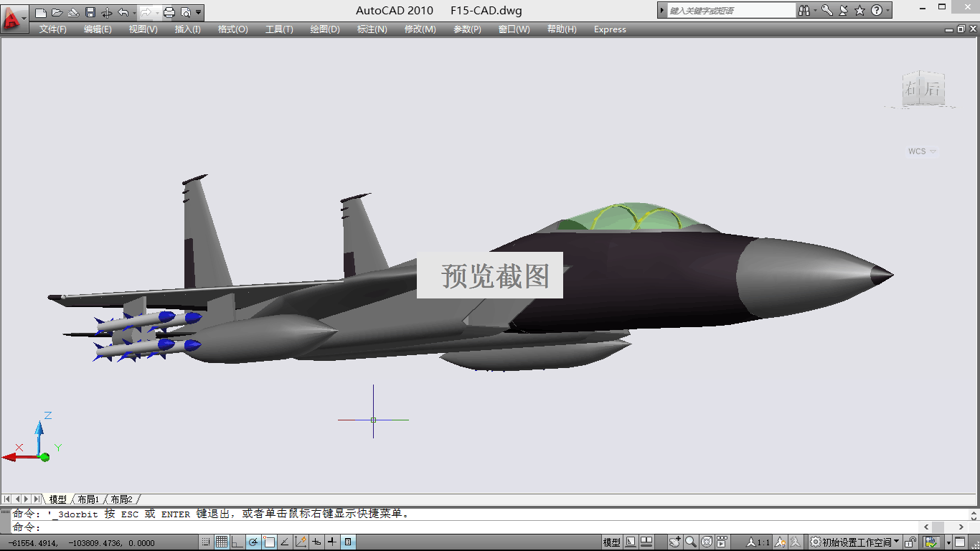Open the 格式(O) menu
Viewport: 980px width, 551px height.
(232, 29)
